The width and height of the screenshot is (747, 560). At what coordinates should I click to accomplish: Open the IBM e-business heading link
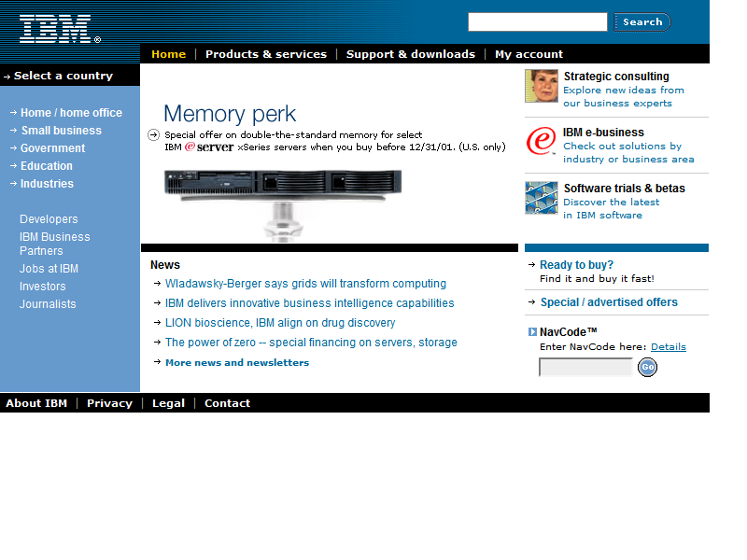click(x=603, y=133)
